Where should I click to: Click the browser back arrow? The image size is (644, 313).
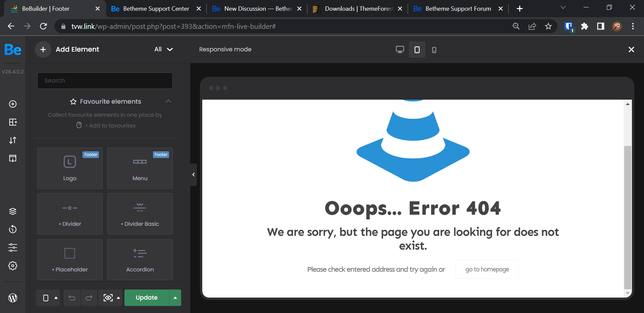[11, 26]
